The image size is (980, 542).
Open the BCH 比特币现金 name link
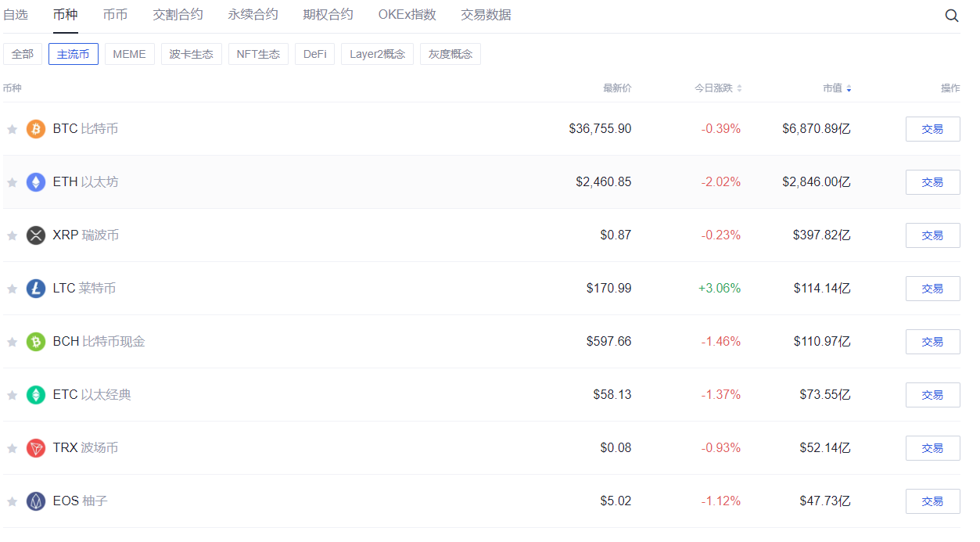point(99,342)
